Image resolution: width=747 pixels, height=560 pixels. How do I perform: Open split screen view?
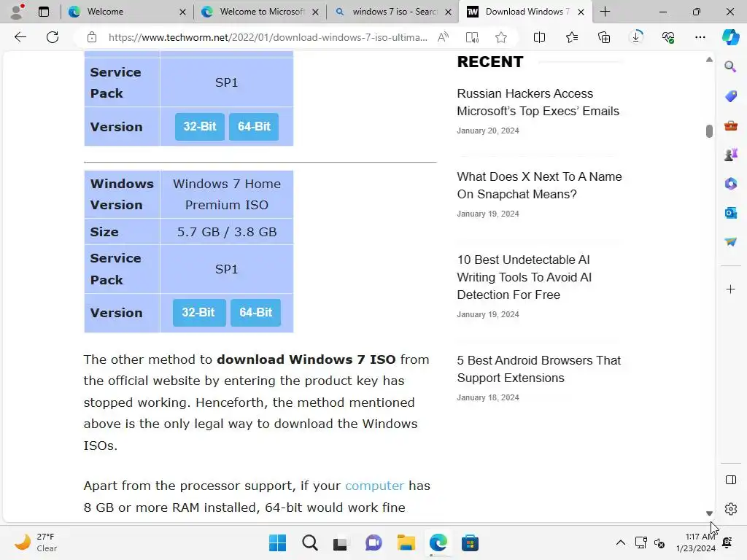[x=539, y=37]
